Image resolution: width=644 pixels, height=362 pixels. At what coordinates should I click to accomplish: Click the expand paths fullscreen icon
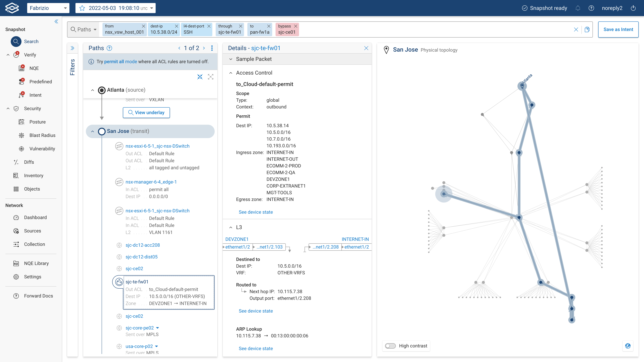(x=210, y=77)
